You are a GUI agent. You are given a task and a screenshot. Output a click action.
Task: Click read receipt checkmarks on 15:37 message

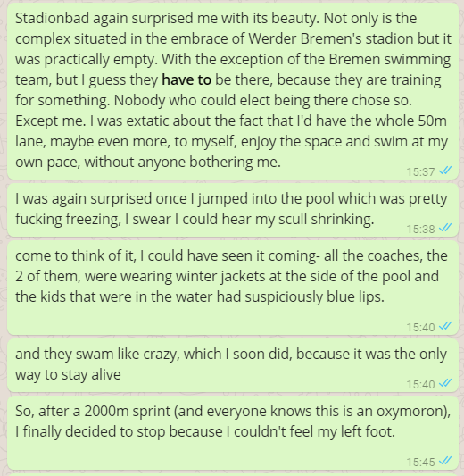tap(445, 171)
